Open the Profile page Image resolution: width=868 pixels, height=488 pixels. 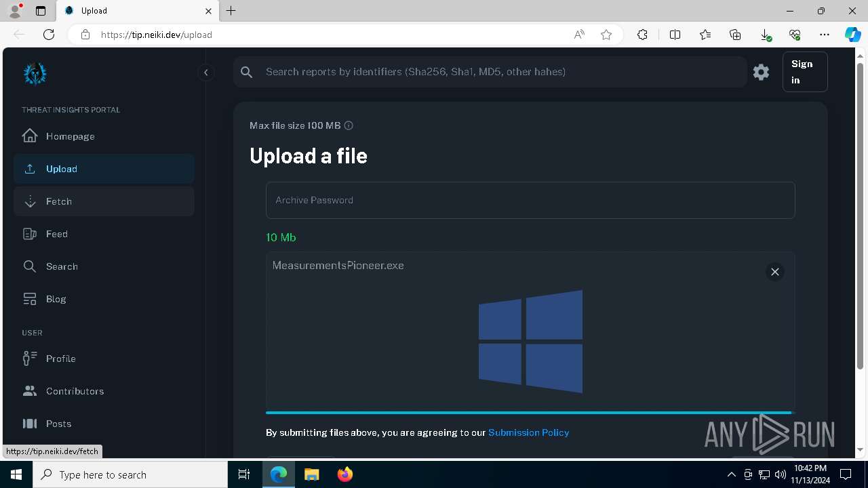point(104,359)
